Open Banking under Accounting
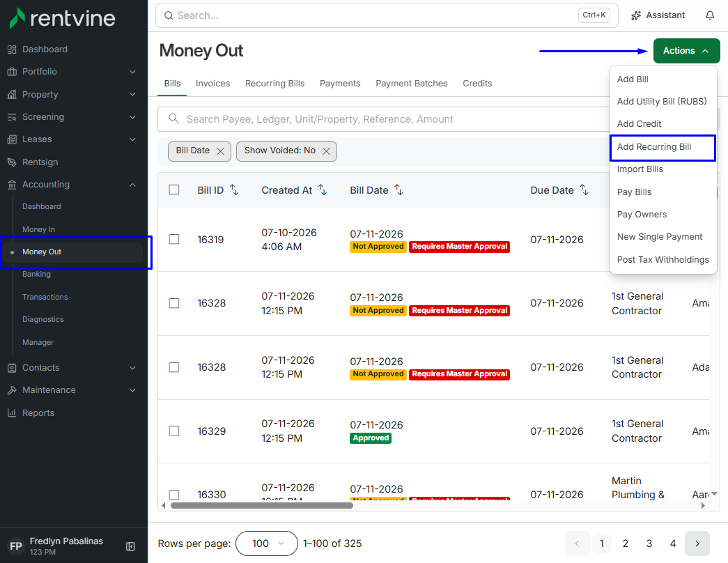Image resolution: width=728 pixels, height=563 pixels. coord(36,274)
